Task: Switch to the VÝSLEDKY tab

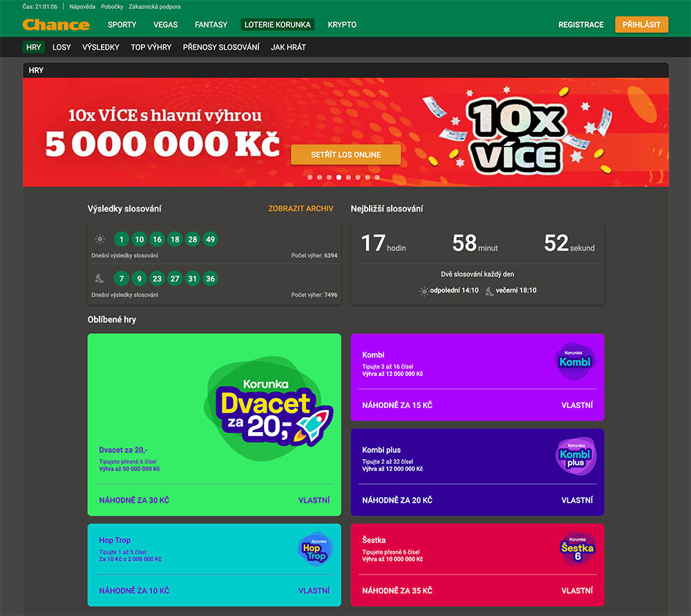Action: [101, 47]
